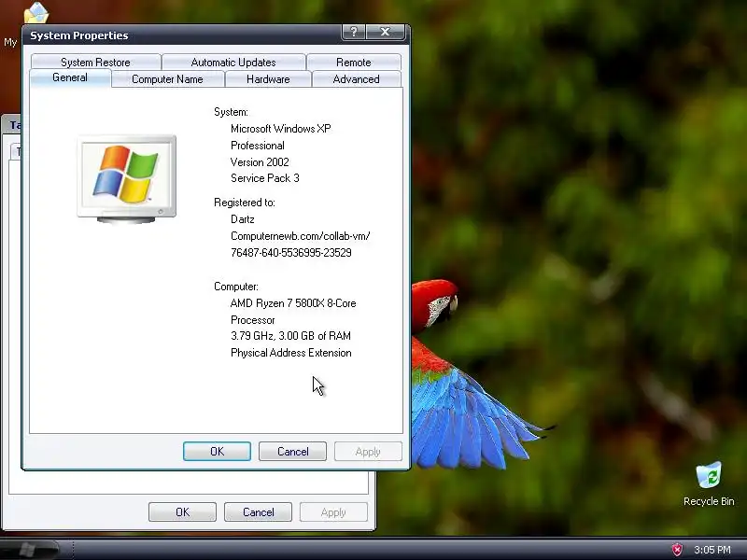Switch to the Automatic Updates tab
Viewport: 747px width, 560px height.
coord(233,63)
